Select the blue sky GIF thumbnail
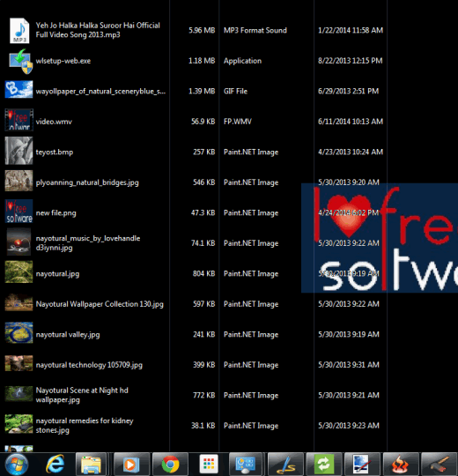Image resolution: width=458 pixels, height=476 pixels. tap(18, 89)
